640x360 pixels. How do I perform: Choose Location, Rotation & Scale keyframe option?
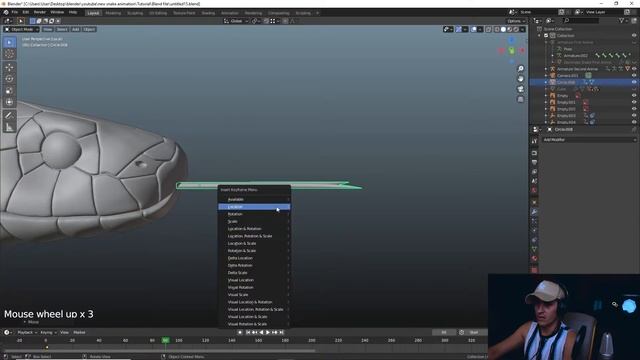coord(254,236)
